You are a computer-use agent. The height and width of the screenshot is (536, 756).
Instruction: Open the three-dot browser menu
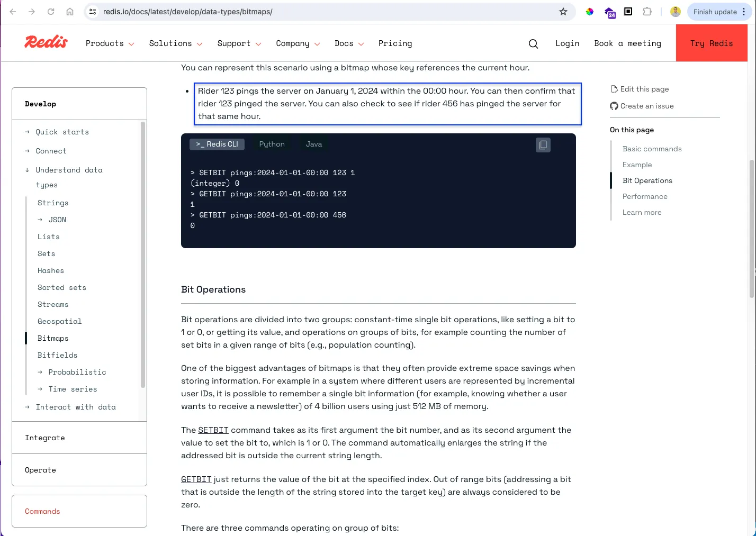point(744,12)
